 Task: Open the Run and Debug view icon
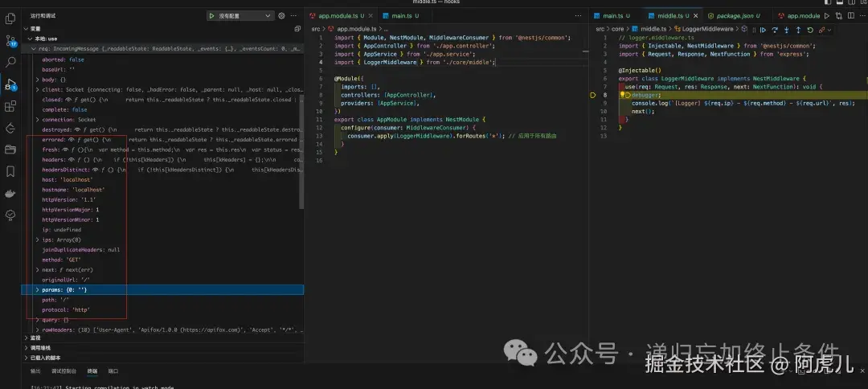10,84
